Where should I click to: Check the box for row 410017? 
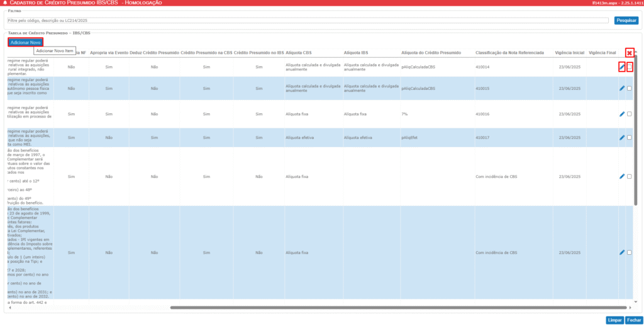(630, 137)
